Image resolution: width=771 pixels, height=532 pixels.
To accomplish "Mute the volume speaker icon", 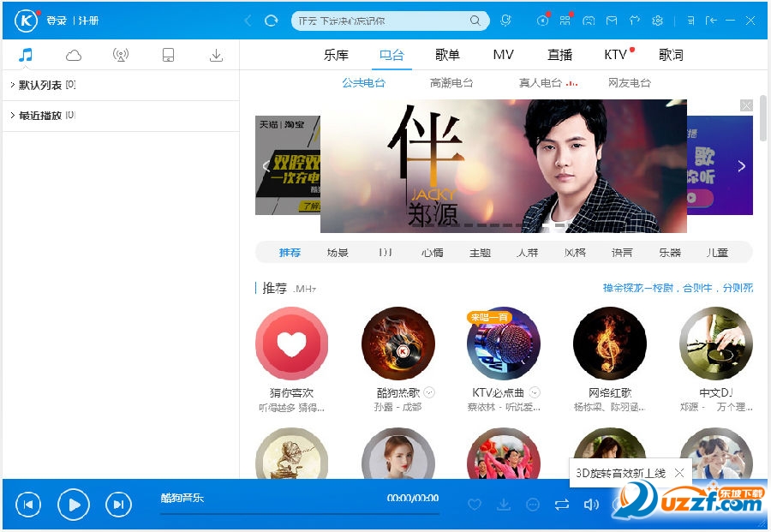I will [x=590, y=505].
